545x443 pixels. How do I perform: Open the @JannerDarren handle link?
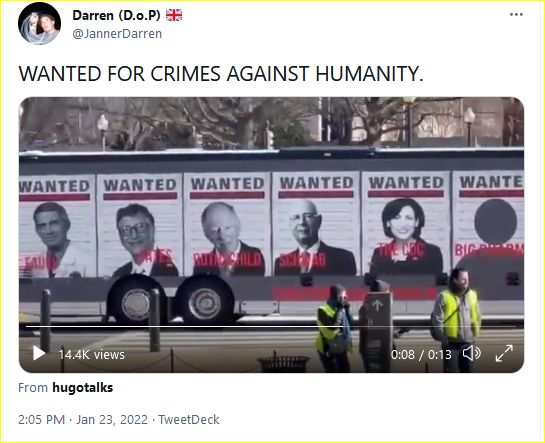click(x=117, y=34)
